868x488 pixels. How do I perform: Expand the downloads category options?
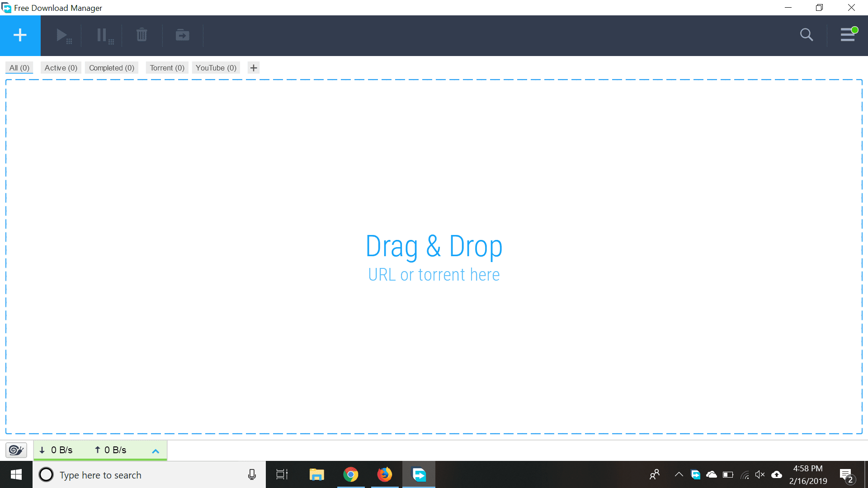point(254,67)
